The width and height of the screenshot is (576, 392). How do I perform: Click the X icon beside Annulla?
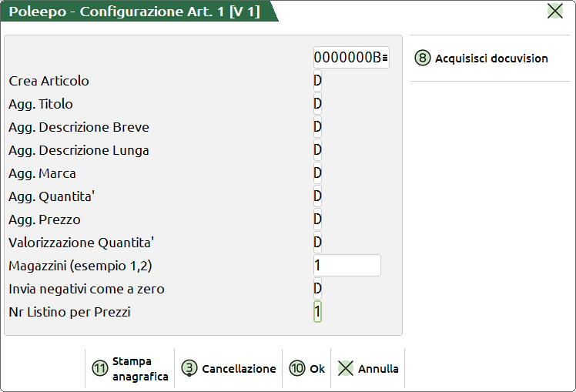[346, 368]
